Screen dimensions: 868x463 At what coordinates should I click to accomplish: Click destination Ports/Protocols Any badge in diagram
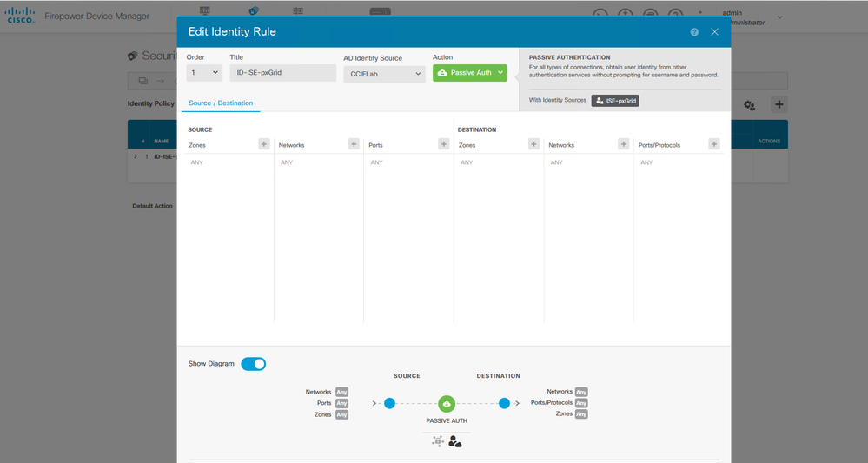pos(581,403)
